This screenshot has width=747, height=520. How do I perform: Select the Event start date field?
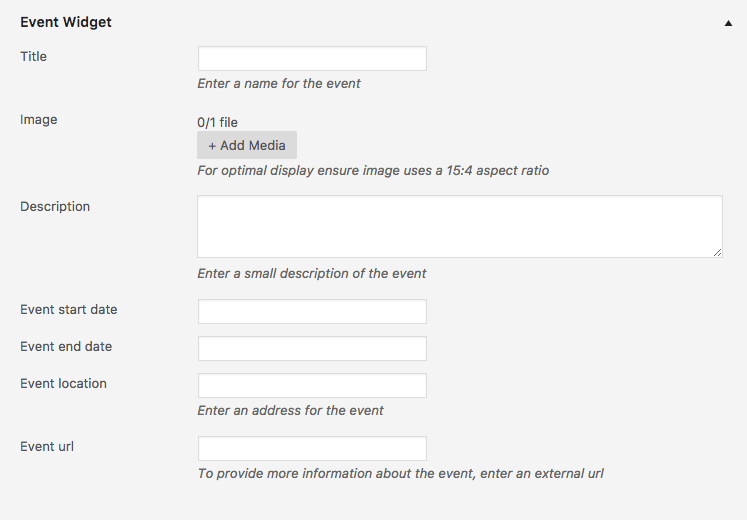click(x=312, y=311)
